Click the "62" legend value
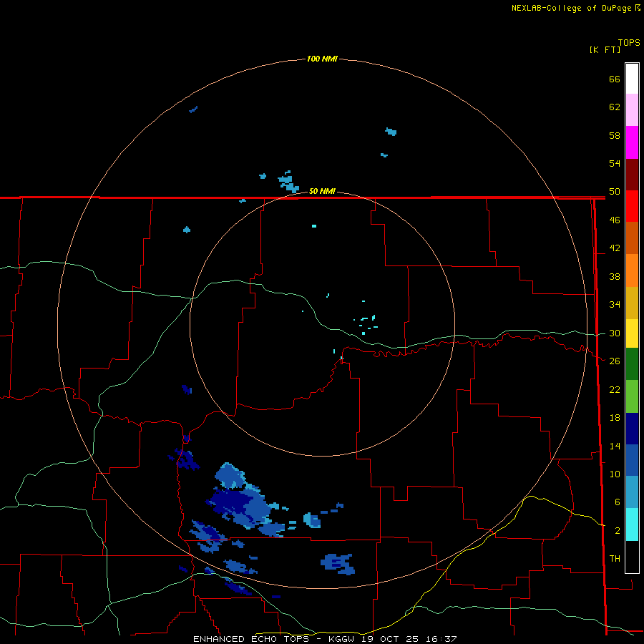Viewport: 644px width, 644px height. tap(615, 107)
